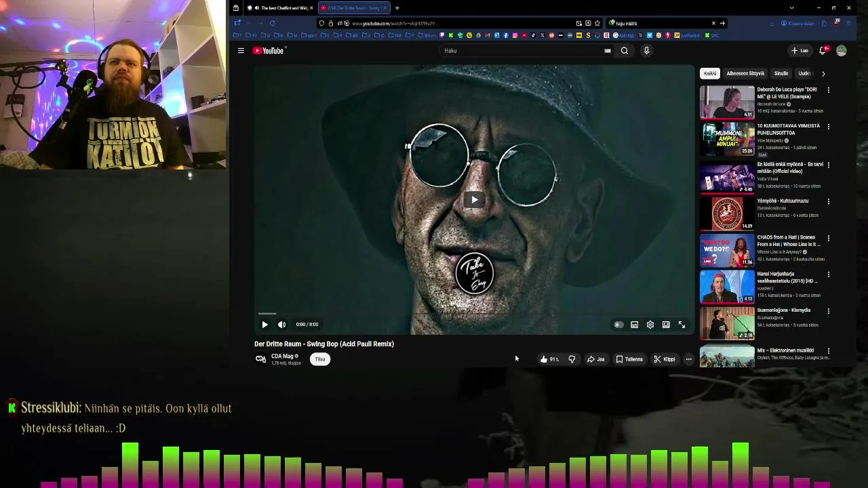Open a new browser tab

[397, 7]
